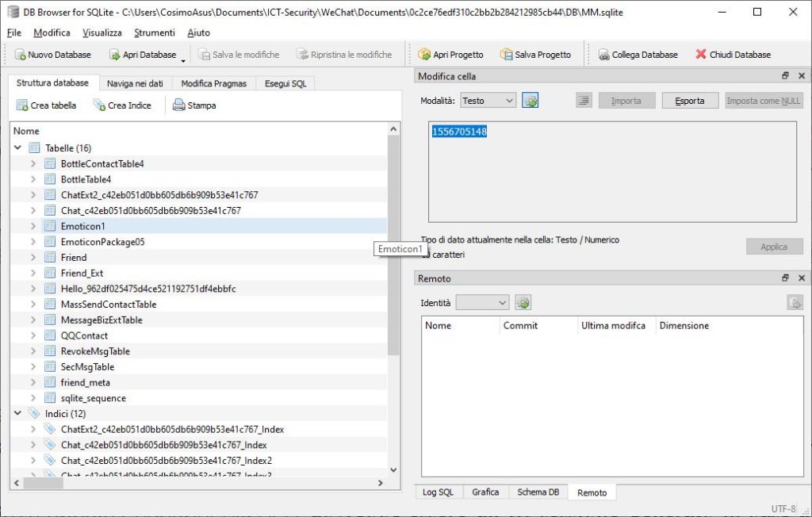Click the Esporta button
812x517 pixels.
(690, 101)
